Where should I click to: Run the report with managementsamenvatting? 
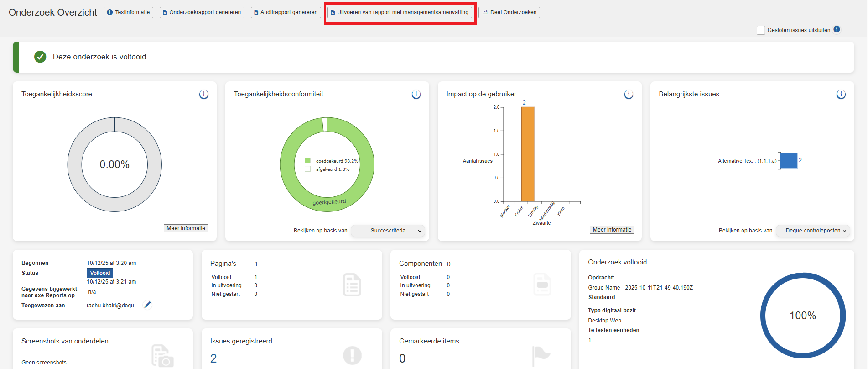point(400,12)
